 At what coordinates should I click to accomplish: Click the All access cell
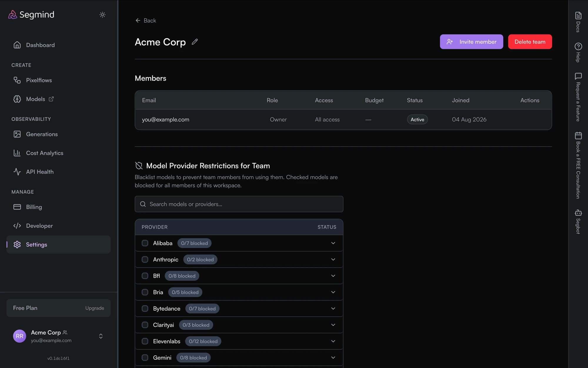(x=327, y=120)
